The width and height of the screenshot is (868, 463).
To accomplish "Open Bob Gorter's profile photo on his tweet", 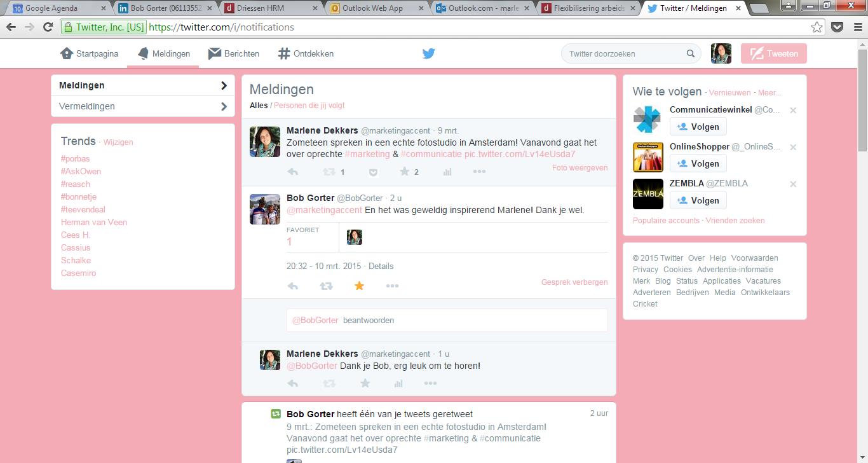I will pyautogui.click(x=265, y=210).
